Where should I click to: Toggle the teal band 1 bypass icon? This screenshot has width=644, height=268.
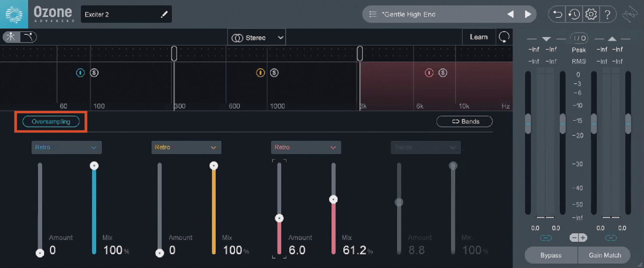click(80, 73)
